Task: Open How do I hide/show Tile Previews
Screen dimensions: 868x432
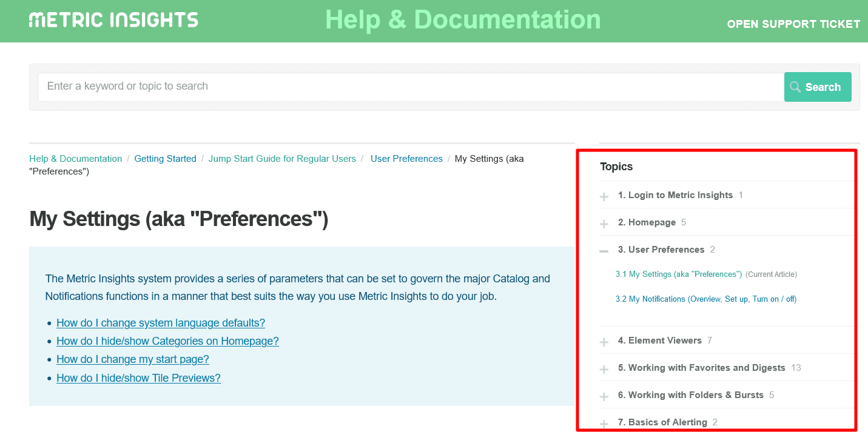Action: click(x=138, y=378)
